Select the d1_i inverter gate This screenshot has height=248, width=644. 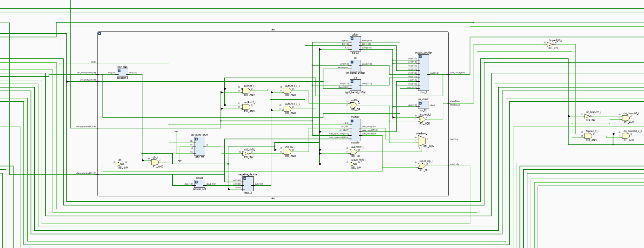point(120,164)
